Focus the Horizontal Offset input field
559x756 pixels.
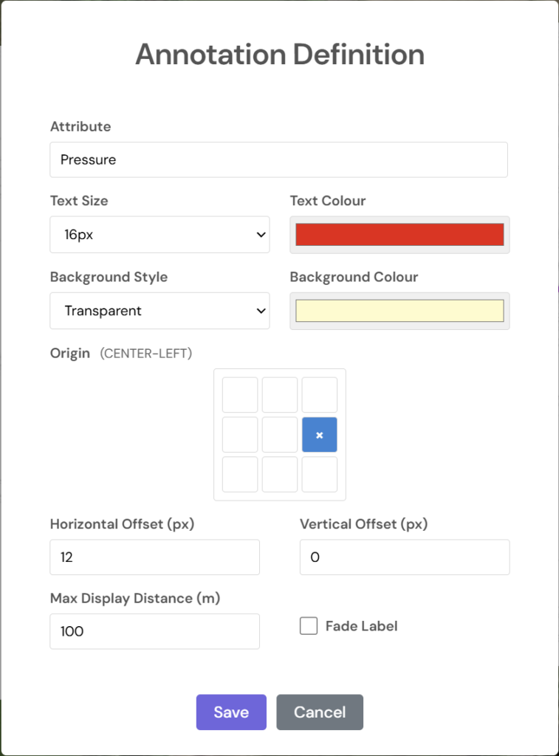coord(154,557)
